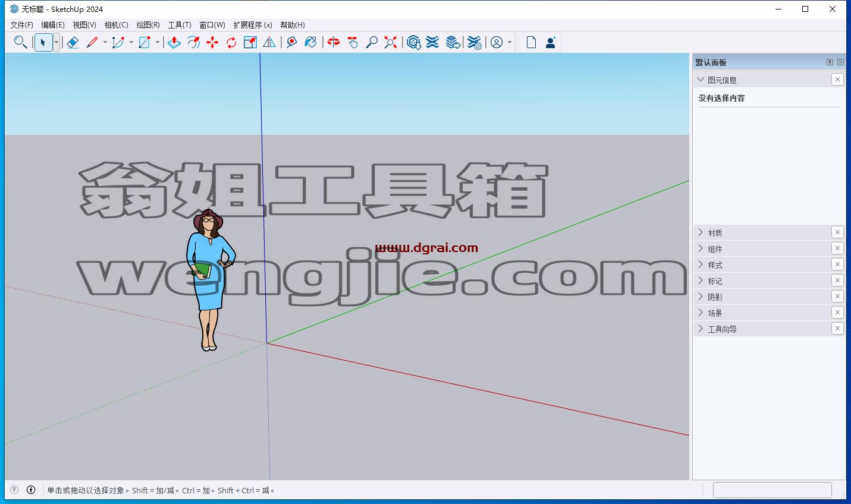
Task: Close the 材质 panel
Action: pos(837,232)
